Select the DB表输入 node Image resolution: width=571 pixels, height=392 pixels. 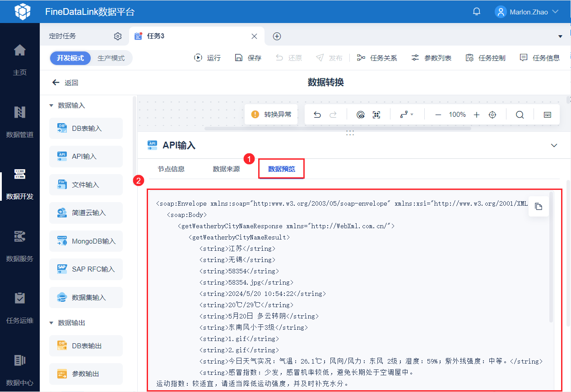click(86, 128)
